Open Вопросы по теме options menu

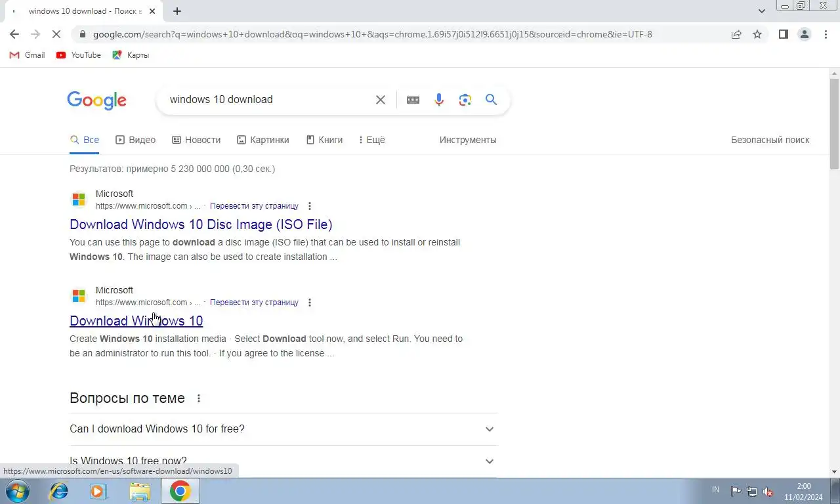(x=199, y=398)
